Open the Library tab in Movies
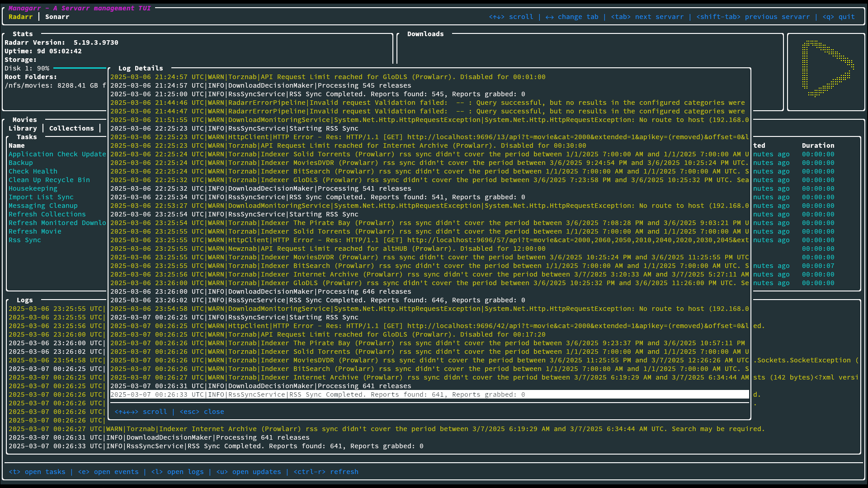 coord(23,128)
